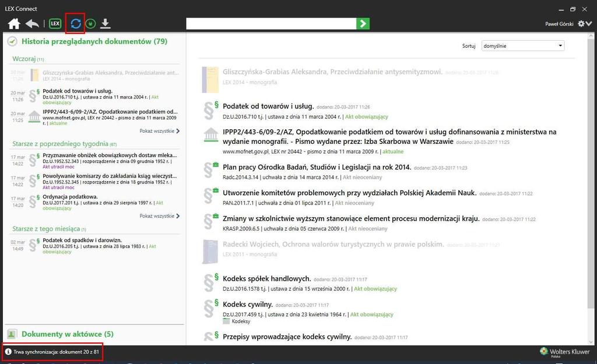Click 'Akt nieoceniany' status for Plan pracy Ośrodka
The image size is (597, 364).
(363, 177)
